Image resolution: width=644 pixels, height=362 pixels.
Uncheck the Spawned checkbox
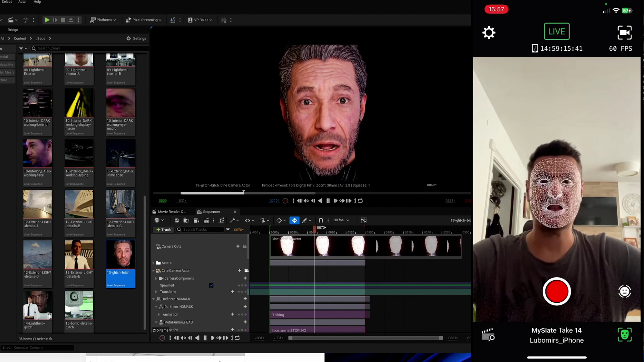tap(211, 286)
